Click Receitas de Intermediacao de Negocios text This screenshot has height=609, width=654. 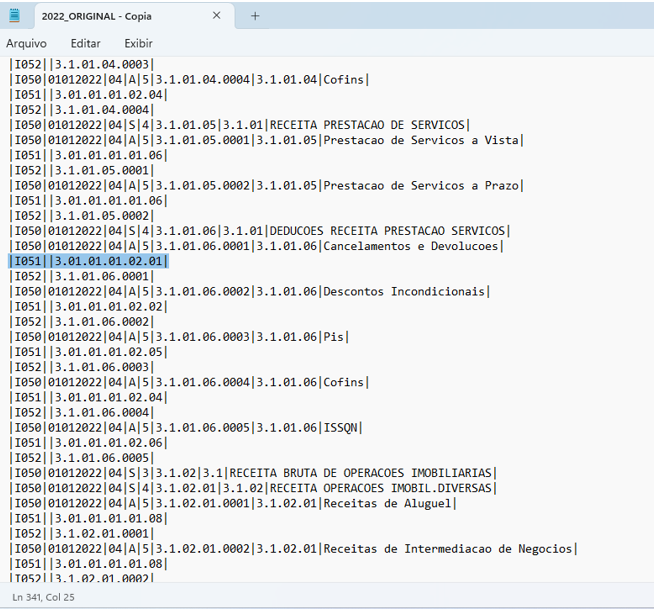tap(448, 549)
